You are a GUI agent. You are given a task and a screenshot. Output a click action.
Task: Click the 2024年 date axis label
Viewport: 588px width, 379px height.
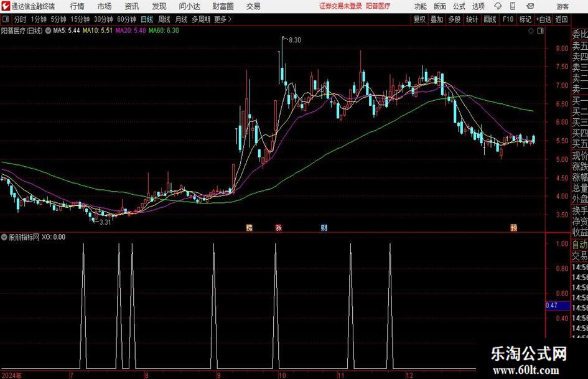click(12, 375)
